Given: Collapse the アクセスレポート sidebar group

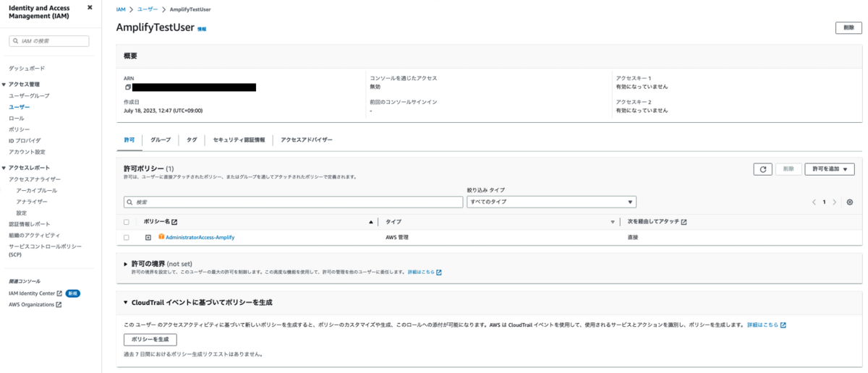Looking at the screenshot, I should point(3,168).
